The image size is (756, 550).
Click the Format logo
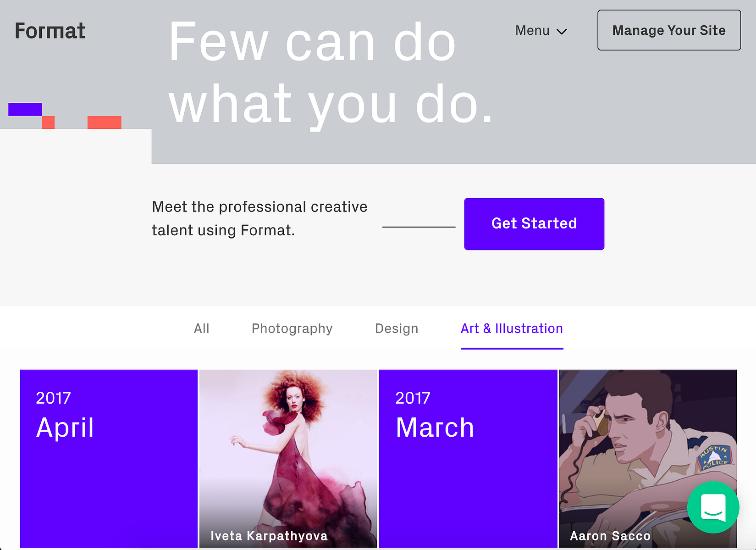click(50, 31)
